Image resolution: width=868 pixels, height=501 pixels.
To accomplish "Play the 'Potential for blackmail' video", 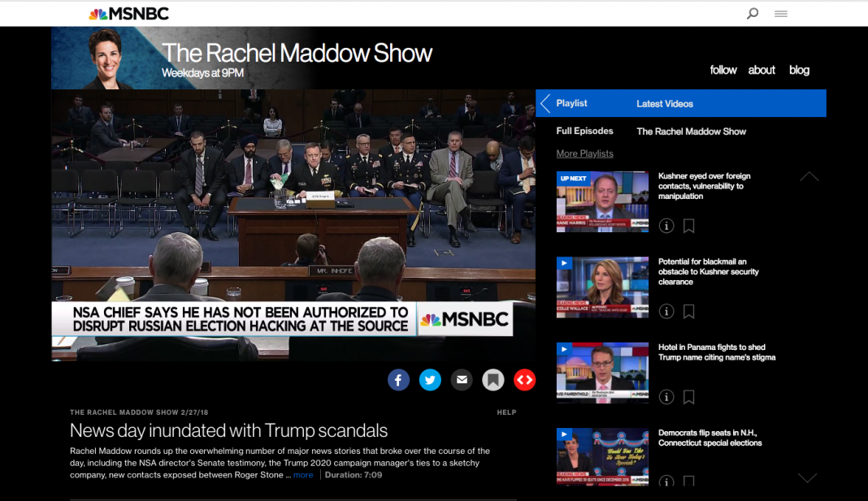I will (562, 262).
